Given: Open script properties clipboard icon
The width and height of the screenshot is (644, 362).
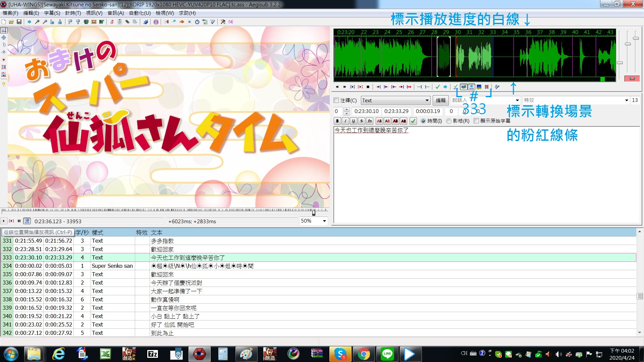Looking at the screenshot, I should pyautogui.click(x=119, y=22).
